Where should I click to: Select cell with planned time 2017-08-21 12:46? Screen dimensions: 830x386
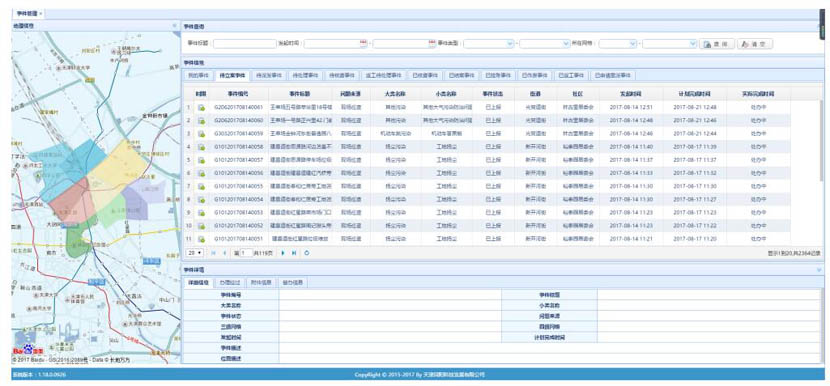694,121
